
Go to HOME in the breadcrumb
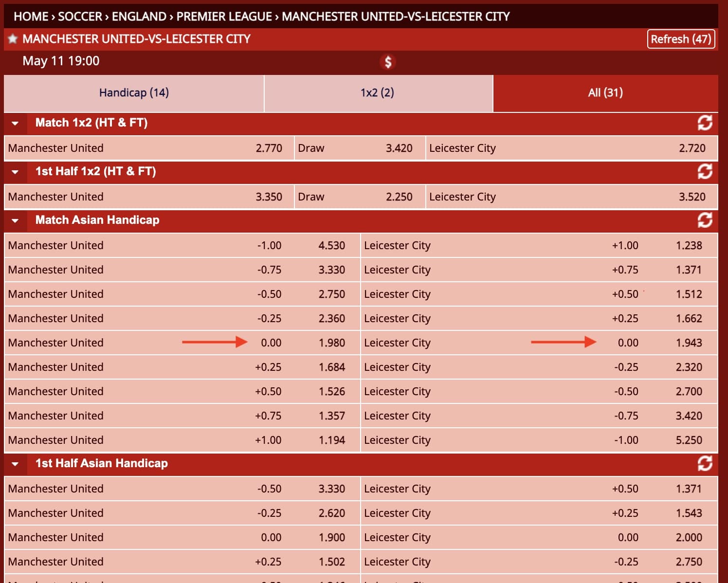click(x=31, y=17)
